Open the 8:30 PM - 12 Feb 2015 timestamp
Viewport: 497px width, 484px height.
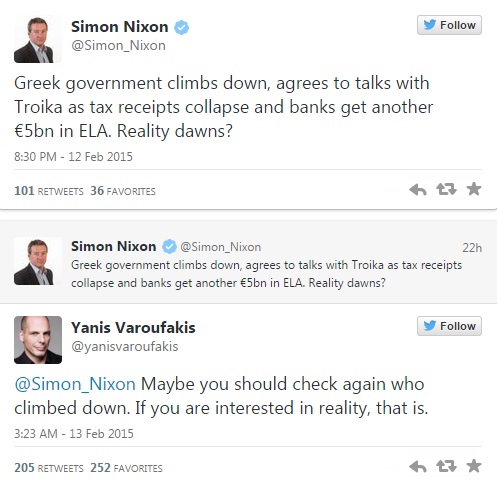(x=73, y=157)
